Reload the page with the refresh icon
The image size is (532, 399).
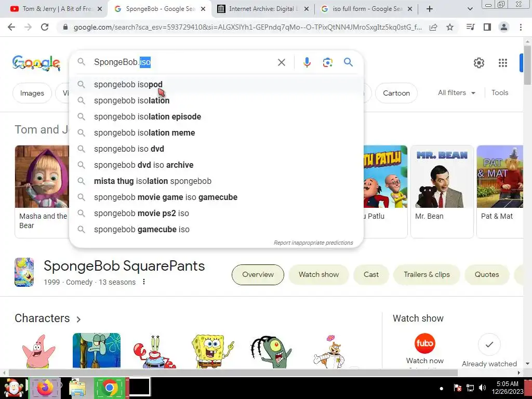(x=45, y=27)
